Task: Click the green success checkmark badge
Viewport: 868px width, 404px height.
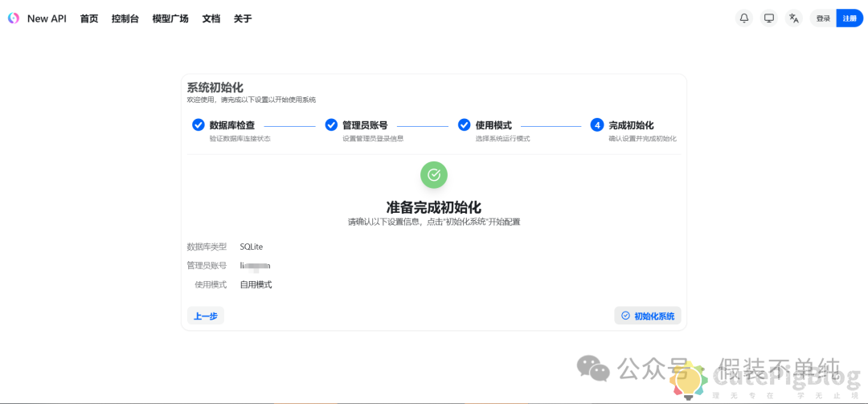Action: 434,175
